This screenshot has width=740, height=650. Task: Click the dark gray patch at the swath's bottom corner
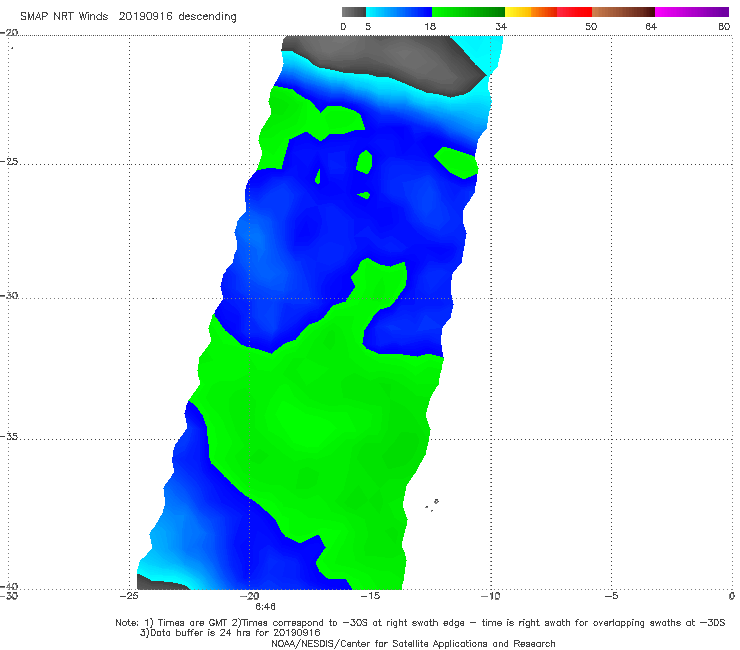coord(162,582)
